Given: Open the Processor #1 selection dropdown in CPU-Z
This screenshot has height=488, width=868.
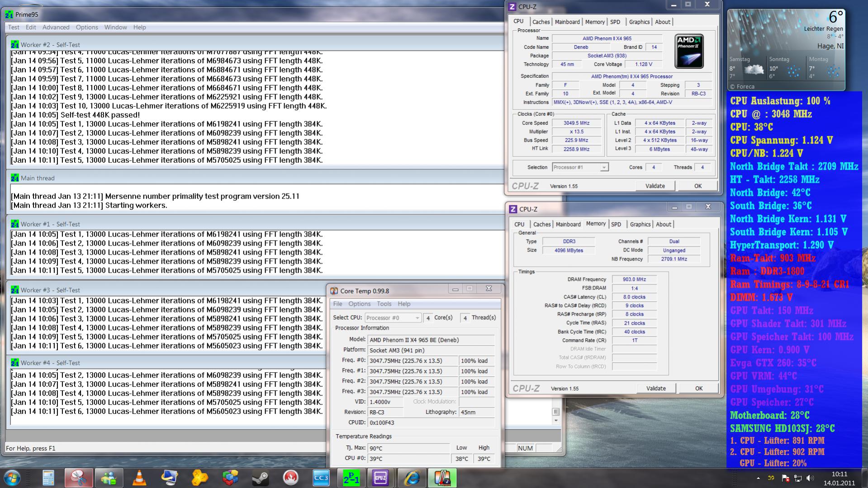Looking at the screenshot, I should (580, 167).
